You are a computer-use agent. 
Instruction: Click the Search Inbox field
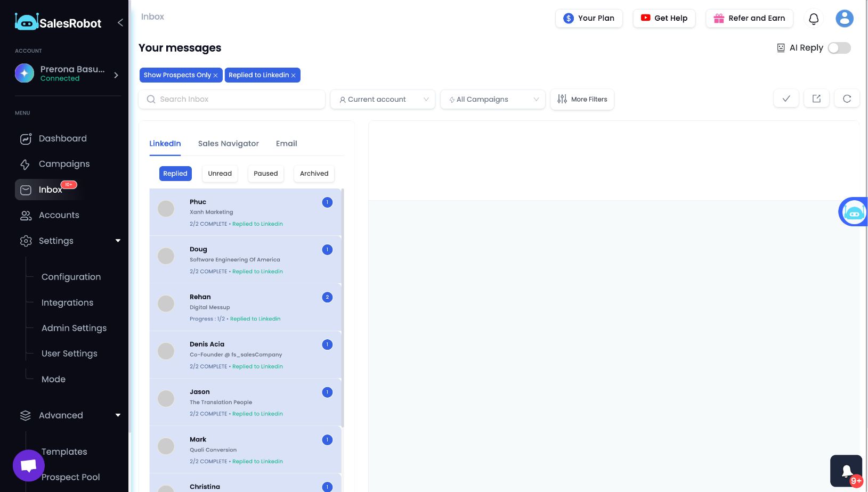pyautogui.click(x=232, y=99)
